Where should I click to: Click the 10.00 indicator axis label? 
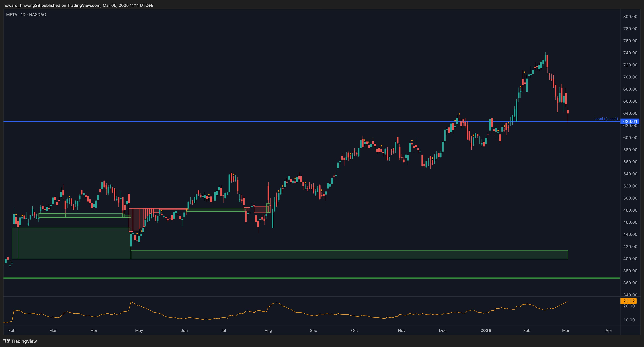[x=629, y=320]
